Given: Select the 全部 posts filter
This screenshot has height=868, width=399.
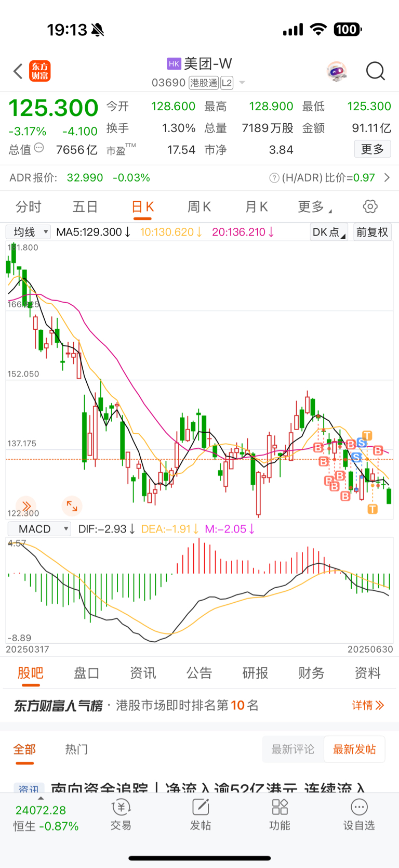Looking at the screenshot, I should click(x=24, y=749).
